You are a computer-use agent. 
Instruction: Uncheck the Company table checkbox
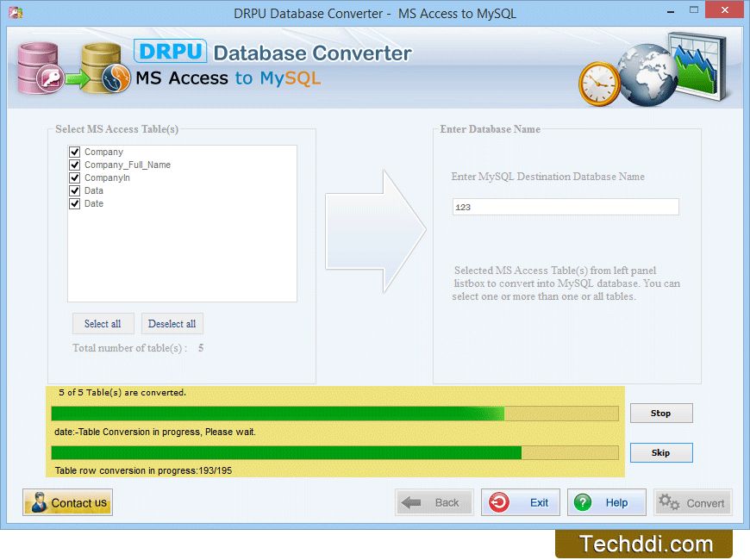75,152
